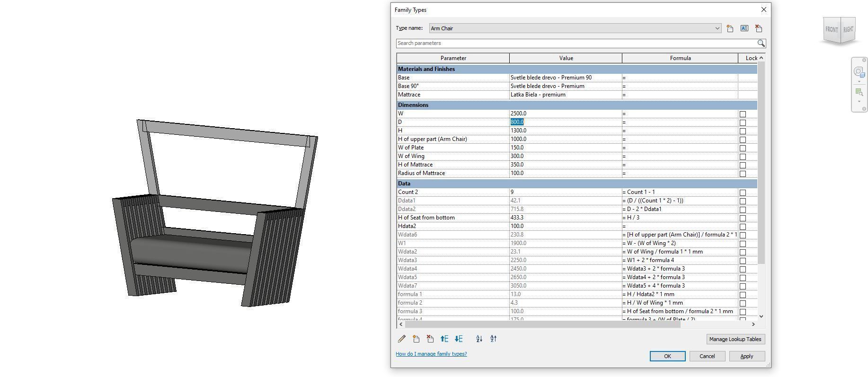868x377 pixels.
Task: Click the Delete Type icon
Action: 758,28
